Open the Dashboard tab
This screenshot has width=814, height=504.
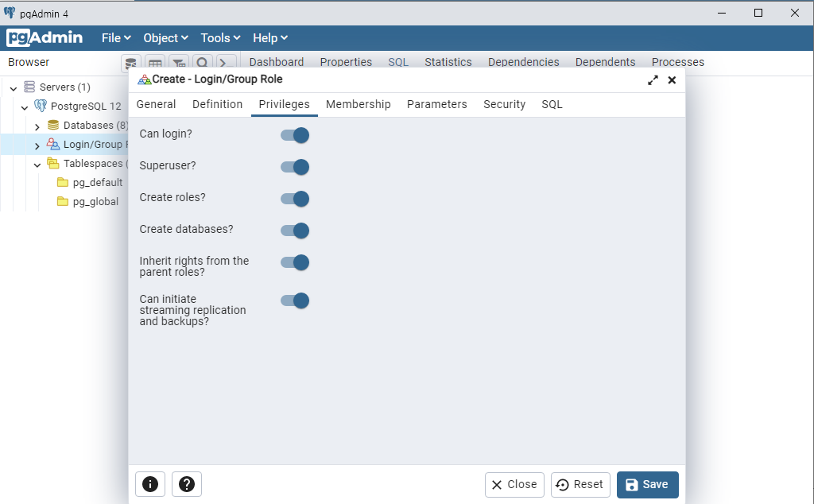[276, 62]
